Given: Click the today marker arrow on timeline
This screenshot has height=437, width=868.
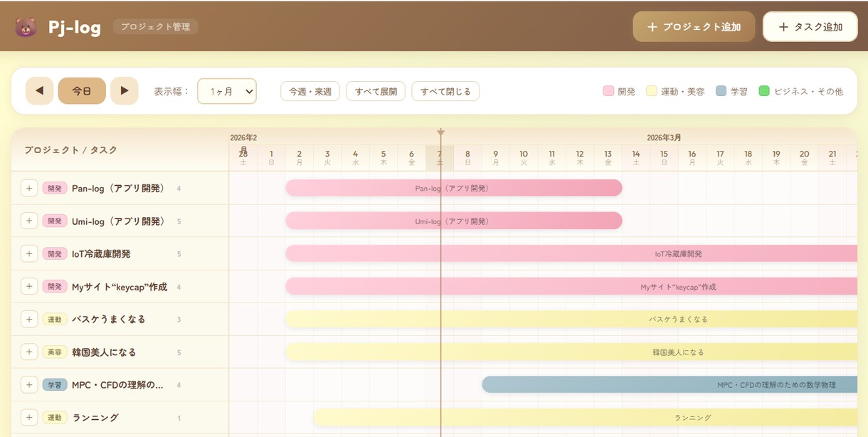Looking at the screenshot, I should pos(440,132).
